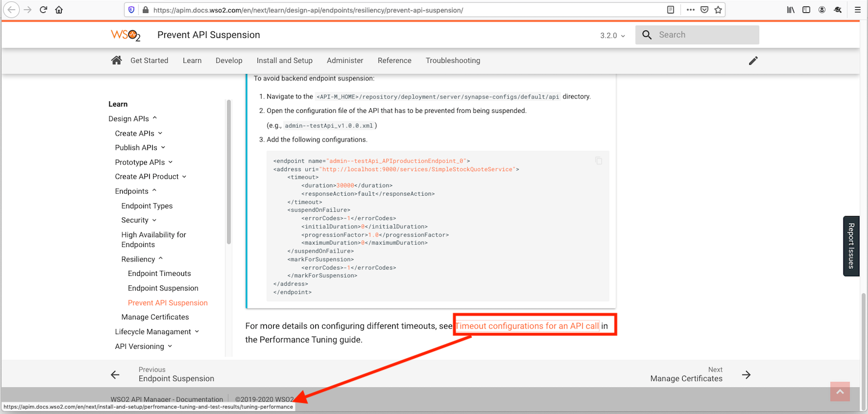Click the WSO2 logo in the header
Image resolution: width=868 pixels, height=414 pixels.
click(x=125, y=34)
